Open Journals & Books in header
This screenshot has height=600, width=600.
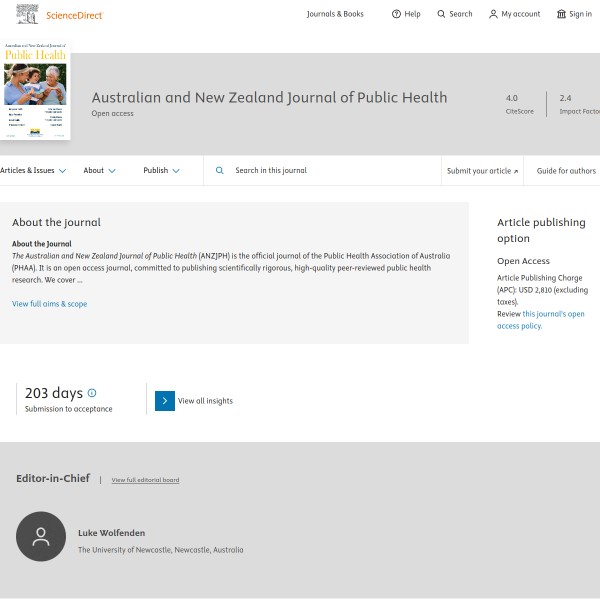click(x=335, y=14)
